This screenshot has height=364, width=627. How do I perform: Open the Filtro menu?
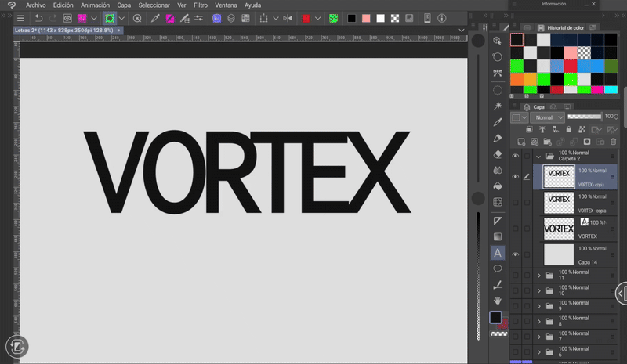pyautogui.click(x=201, y=5)
